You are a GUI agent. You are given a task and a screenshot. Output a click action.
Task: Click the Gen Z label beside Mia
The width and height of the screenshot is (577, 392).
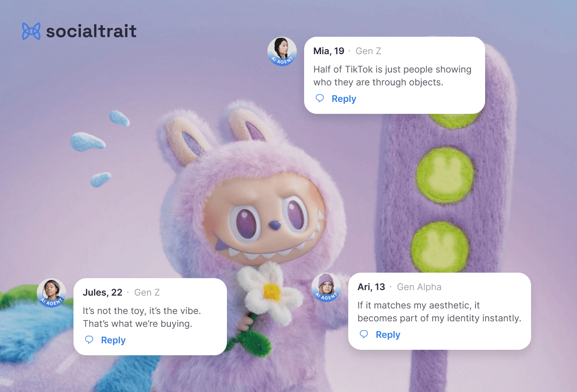tap(368, 51)
